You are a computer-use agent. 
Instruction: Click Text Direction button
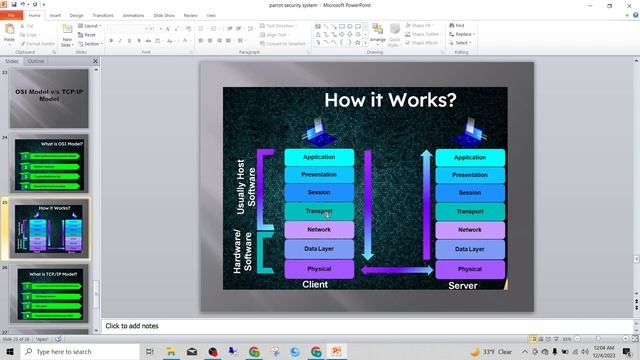(277, 26)
